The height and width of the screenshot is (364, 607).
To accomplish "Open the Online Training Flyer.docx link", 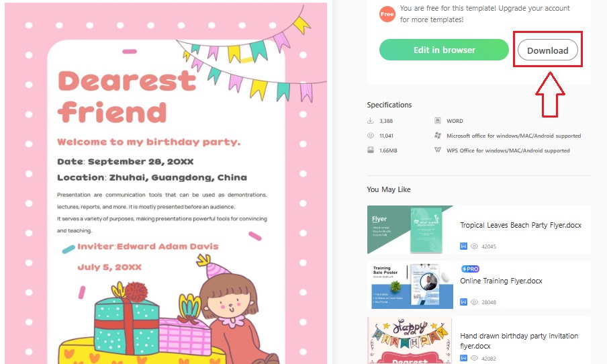I will coord(501,281).
